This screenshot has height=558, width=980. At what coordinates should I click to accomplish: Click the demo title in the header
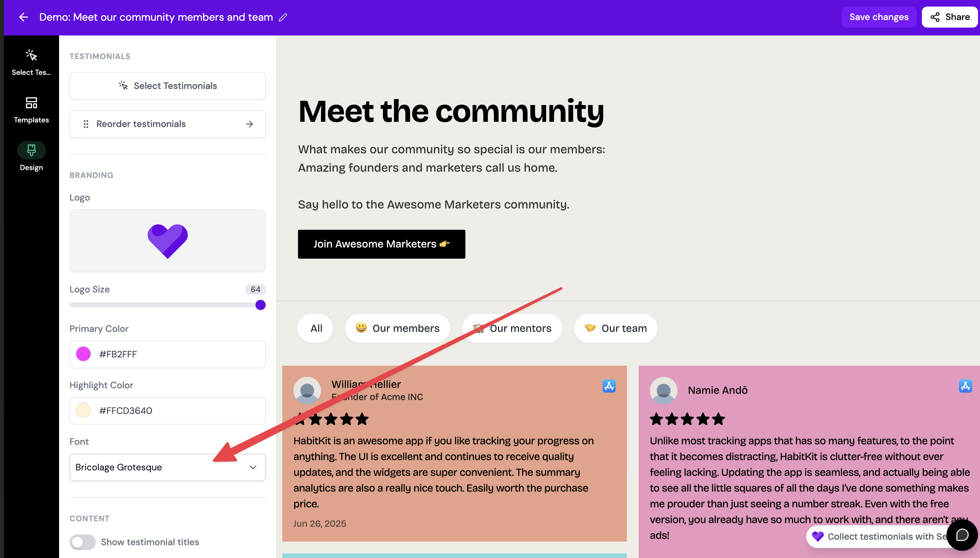156,17
